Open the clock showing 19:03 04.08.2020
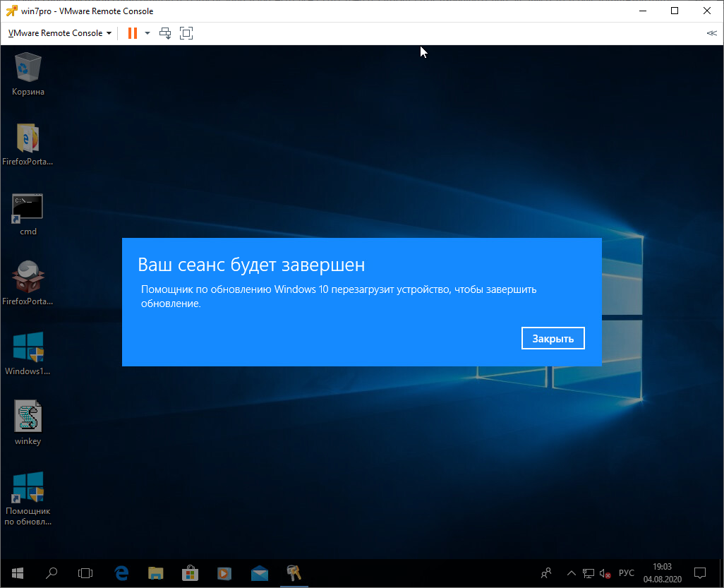The width and height of the screenshot is (724, 588). pyautogui.click(x=663, y=572)
